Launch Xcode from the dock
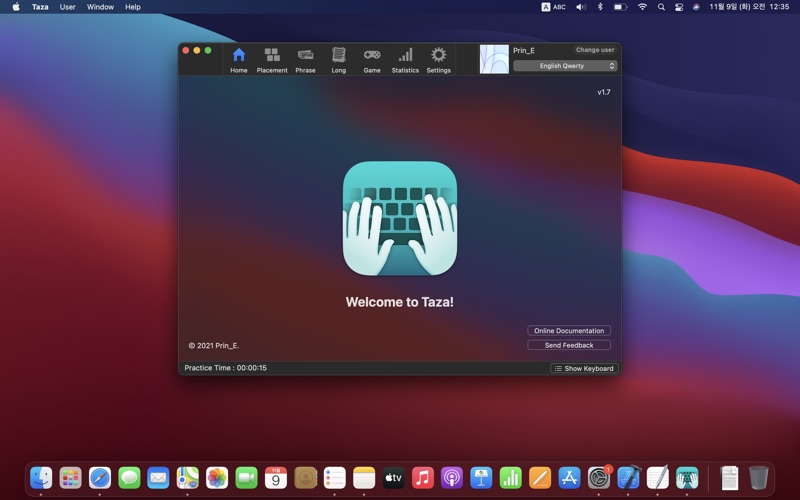The image size is (800, 500). 629,478
